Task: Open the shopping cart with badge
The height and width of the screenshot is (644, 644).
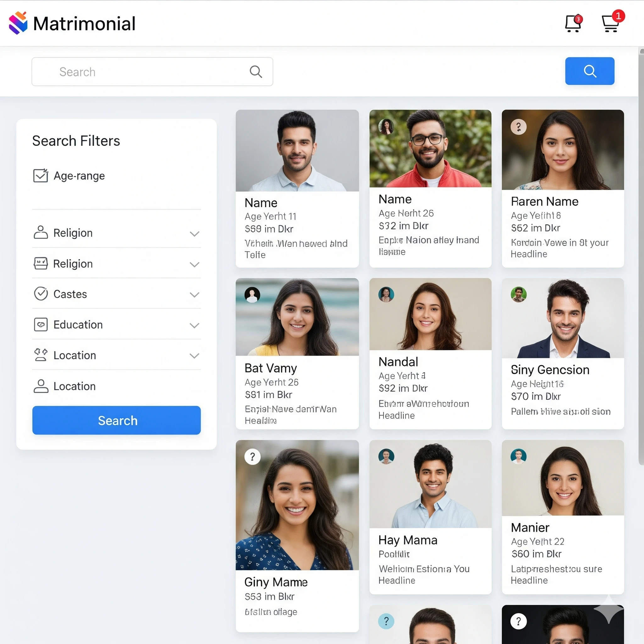Action: pos(611,23)
